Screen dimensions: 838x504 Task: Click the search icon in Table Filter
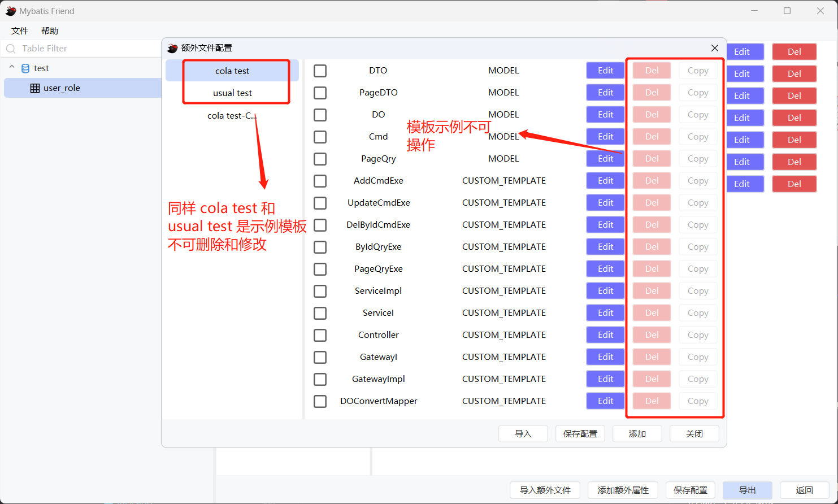(x=11, y=49)
